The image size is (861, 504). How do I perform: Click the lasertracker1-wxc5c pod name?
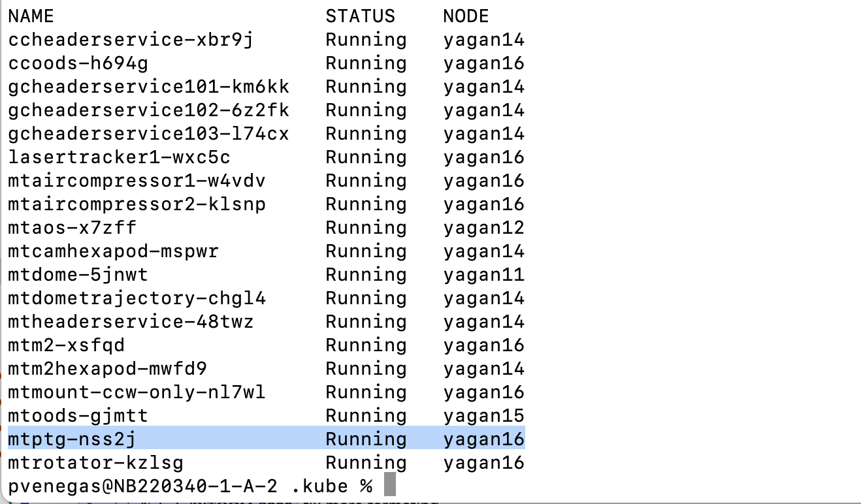coord(119,157)
